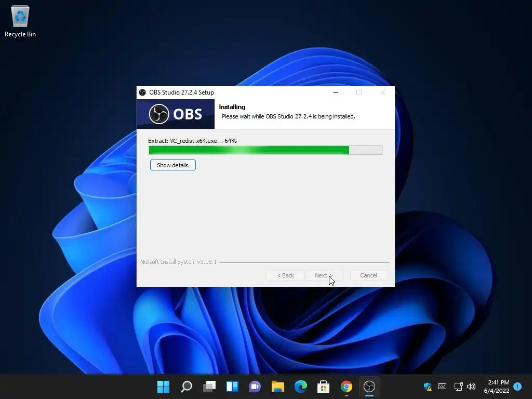Viewport: 532px width, 399px height.
Task: Click the disabled Back button
Action: [x=285, y=275]
